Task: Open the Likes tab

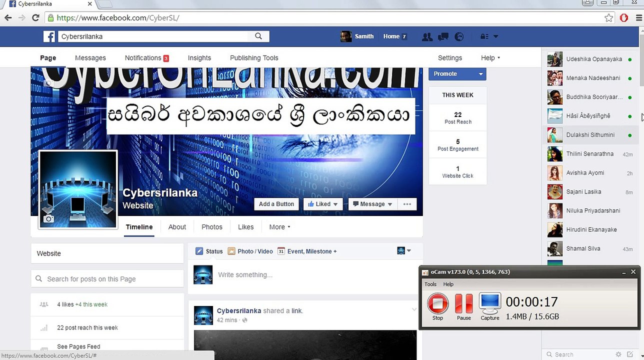Action: tap(245, 227)
